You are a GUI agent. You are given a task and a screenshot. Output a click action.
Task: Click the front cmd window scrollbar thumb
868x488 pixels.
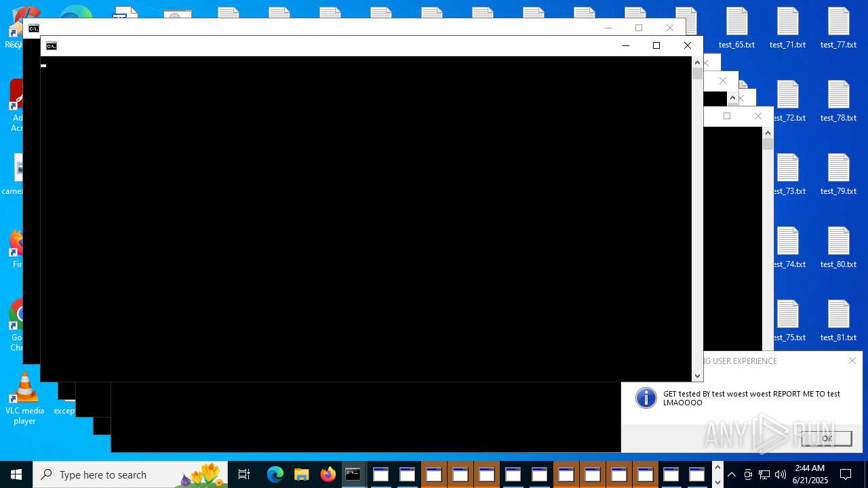coord(697,74)
